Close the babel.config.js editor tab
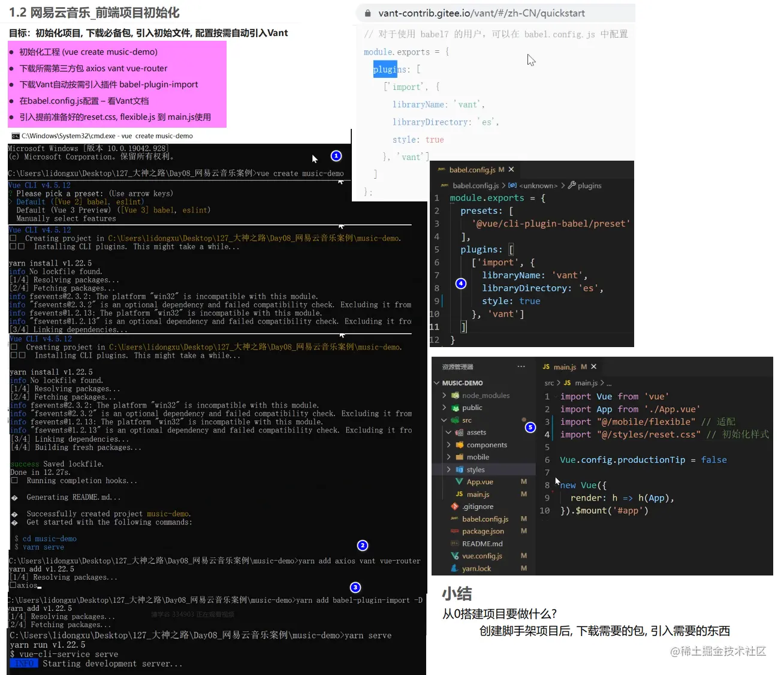The image size is (784, 675). pyautogui.click(x=511, y=170)
